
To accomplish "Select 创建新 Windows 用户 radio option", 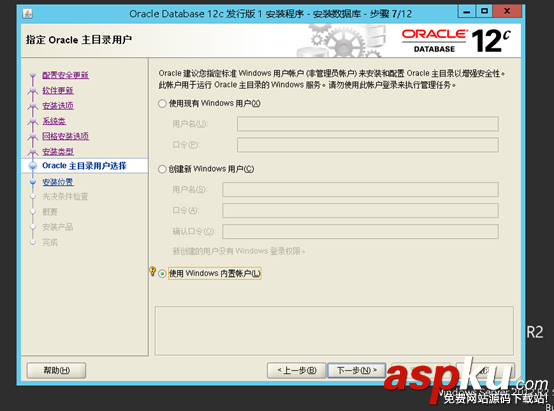I will (162, 169).
